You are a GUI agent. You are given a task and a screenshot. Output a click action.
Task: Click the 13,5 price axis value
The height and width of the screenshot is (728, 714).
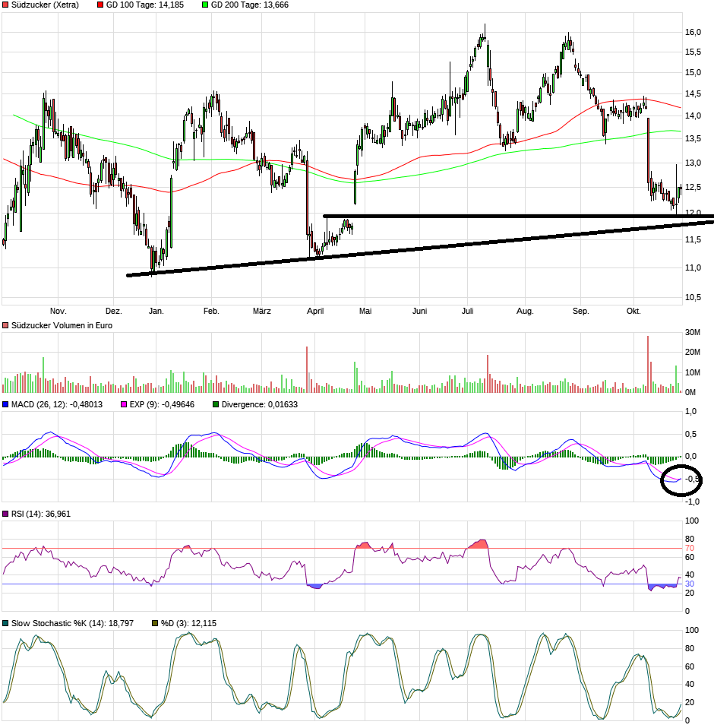point(693,139)
